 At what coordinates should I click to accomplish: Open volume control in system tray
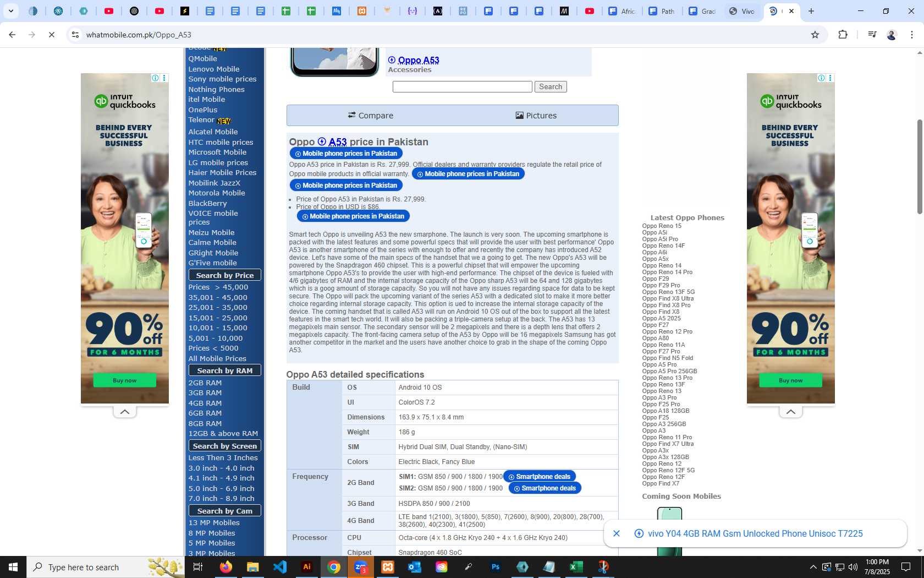pyautogui.click(x=853, y=567)
